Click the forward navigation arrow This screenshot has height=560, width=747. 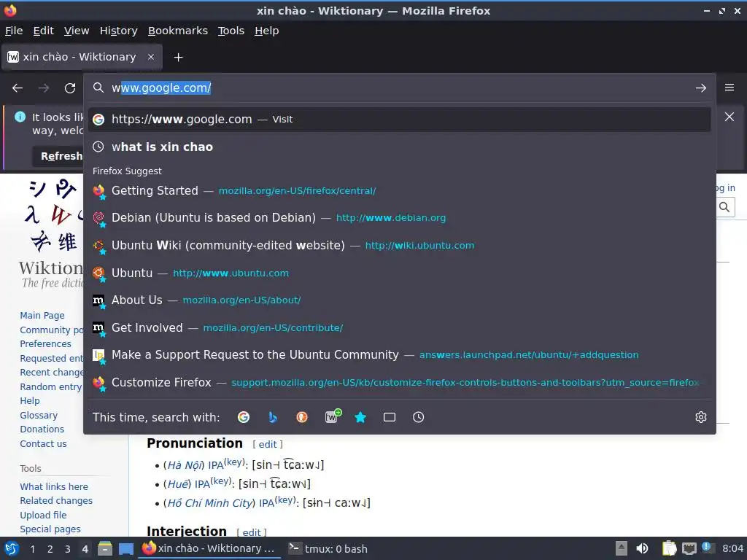(44, 88)
